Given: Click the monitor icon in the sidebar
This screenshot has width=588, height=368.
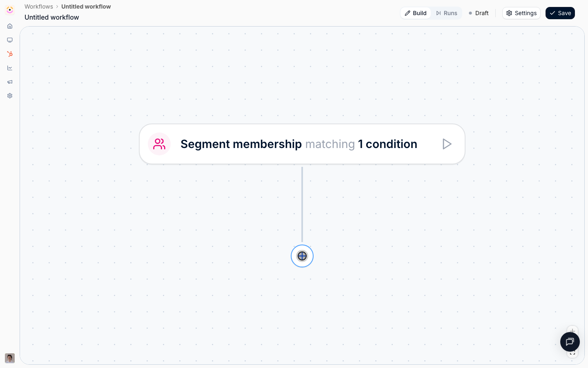Looking at the screenshot, I should (x=10, y=40).
